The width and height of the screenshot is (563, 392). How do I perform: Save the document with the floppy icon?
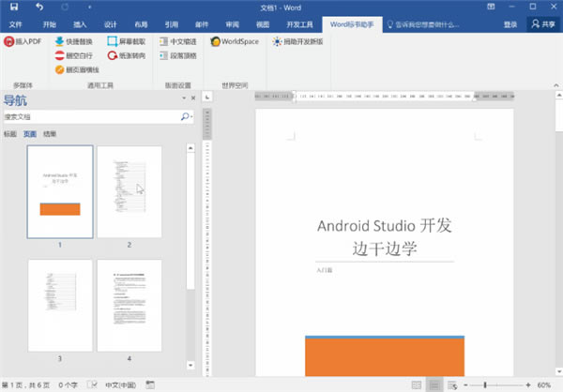point(14,7)
